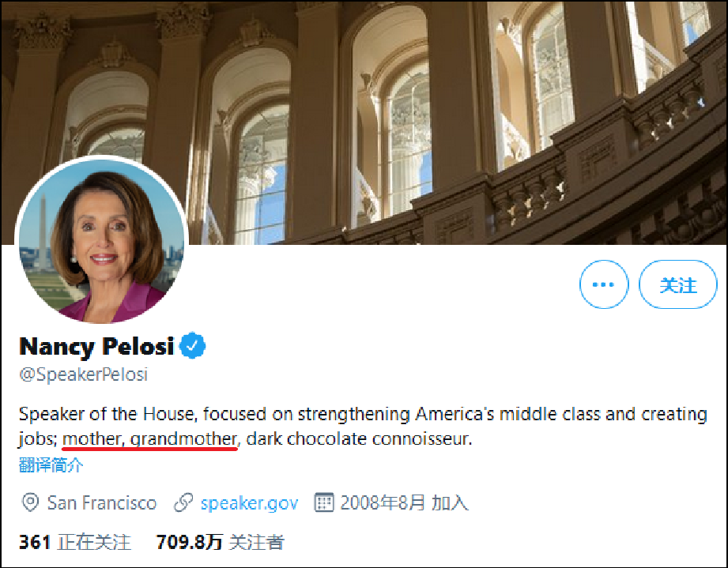Image resolution: width=728 pixels, height=568 pixels.
Task: Click 翻译简介 to translate the bio
Action: click(x=51, y=465)
